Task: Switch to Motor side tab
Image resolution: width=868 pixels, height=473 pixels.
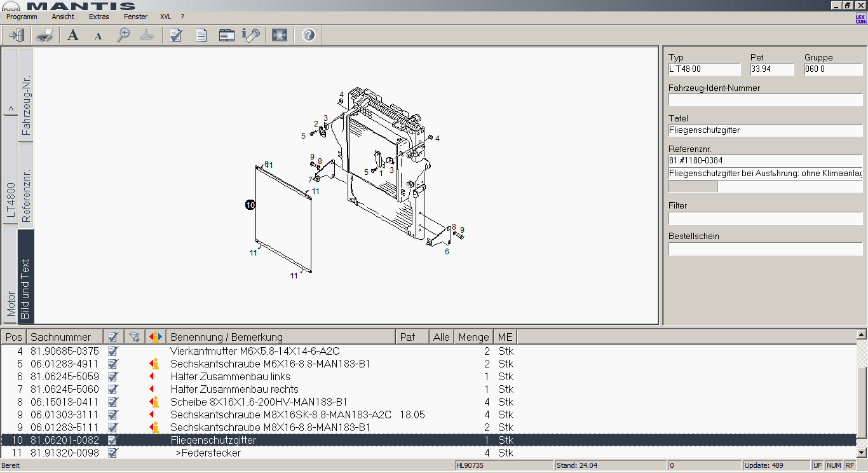Action: coord(11,275)
